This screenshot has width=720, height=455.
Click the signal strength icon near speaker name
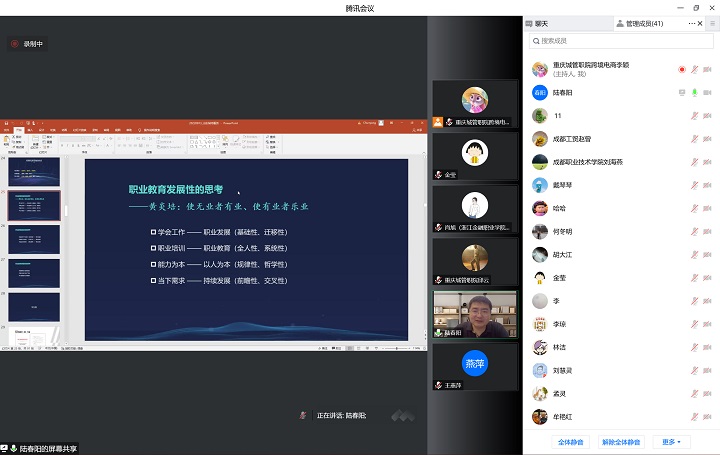(x=402, y=414)
